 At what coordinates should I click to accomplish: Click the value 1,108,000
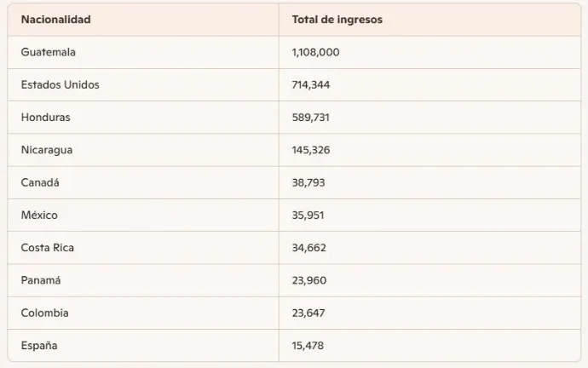pos(316,52)
